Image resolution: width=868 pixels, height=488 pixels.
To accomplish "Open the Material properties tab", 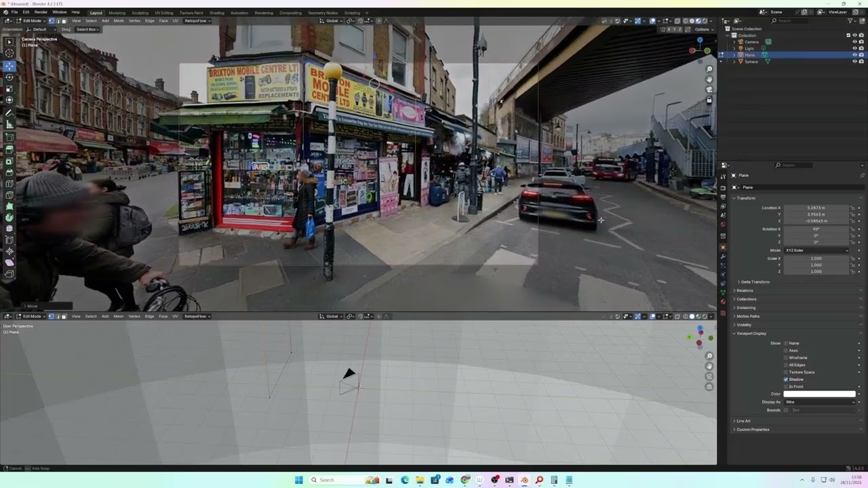I will coord(723,302).
